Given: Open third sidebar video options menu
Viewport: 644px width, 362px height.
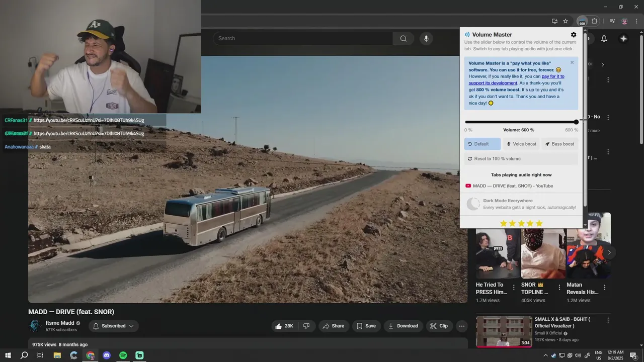Looking at the screenshot, I should (608, 152).
